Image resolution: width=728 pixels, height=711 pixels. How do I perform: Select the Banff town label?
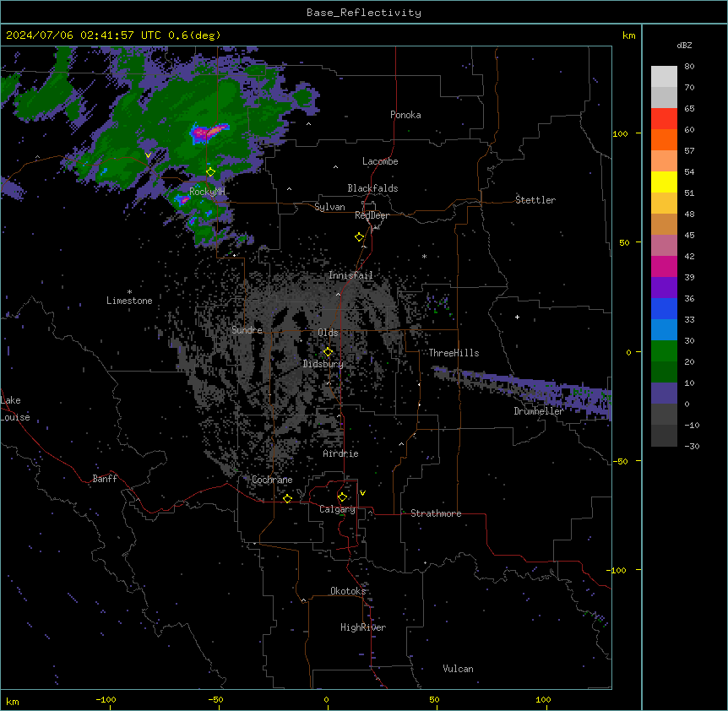(x=105, y=479)
